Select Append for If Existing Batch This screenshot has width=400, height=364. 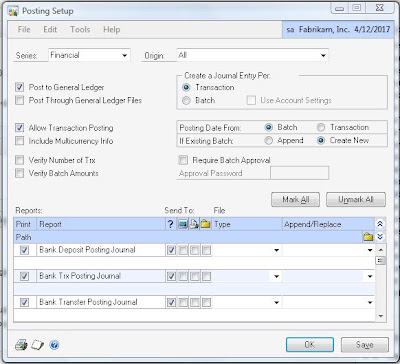pyautogui.click(x=268, y=141)
